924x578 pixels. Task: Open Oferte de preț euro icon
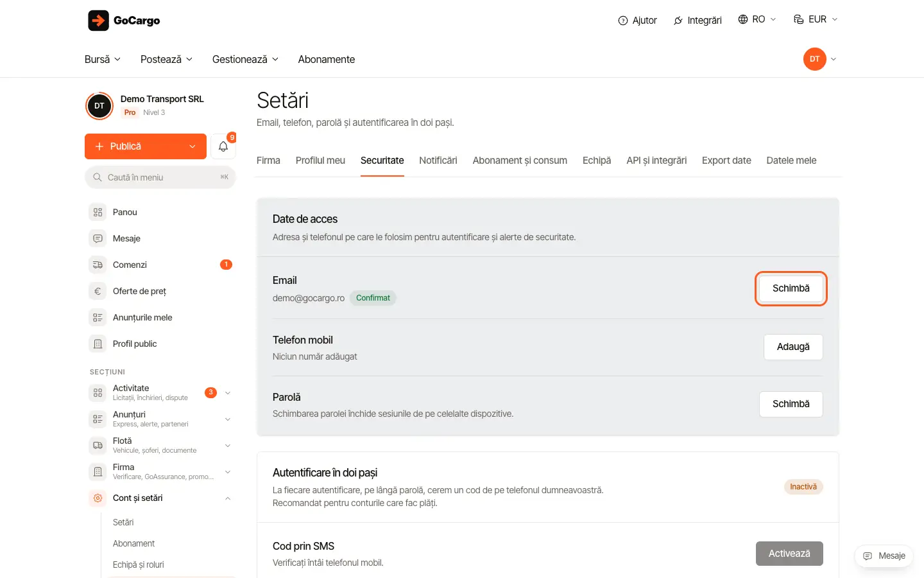coord(98,291)
